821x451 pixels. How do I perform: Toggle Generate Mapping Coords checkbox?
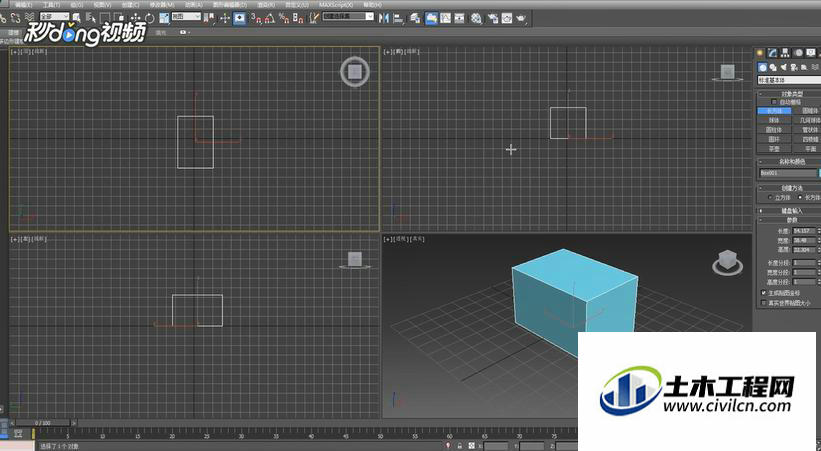tap(763, 293)
